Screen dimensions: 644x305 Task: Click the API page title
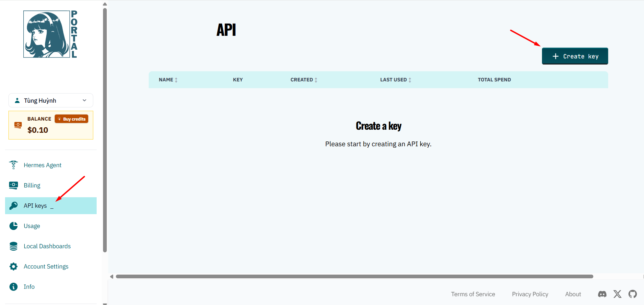click(x=226, y=30)
